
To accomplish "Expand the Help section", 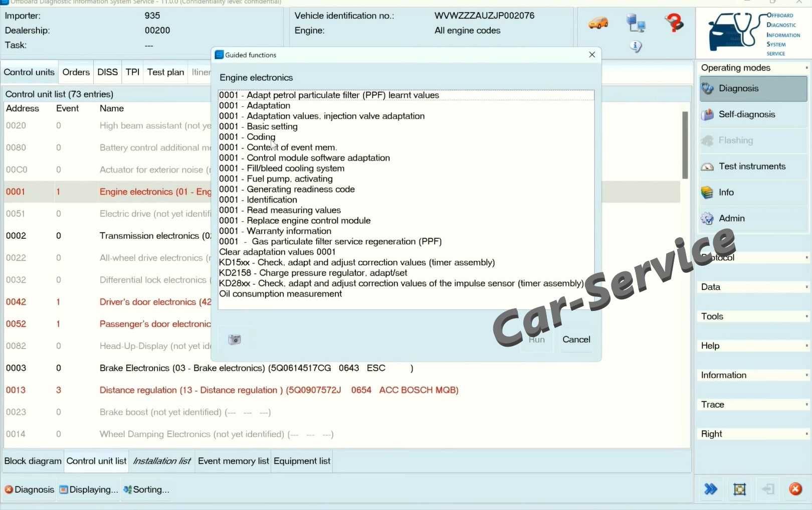I will click(753, 346).
